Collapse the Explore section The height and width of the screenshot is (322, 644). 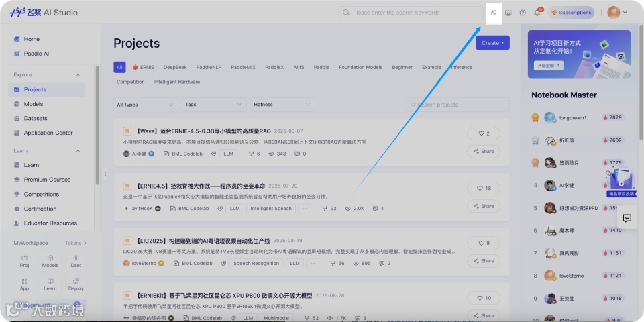(78, 75)
